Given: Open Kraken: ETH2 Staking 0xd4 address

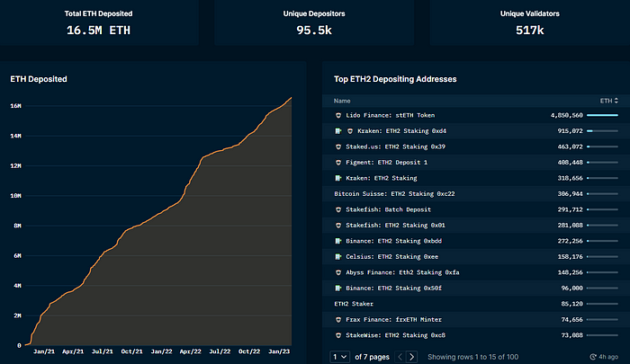Looking at the screenshot, I should (401, 131).
